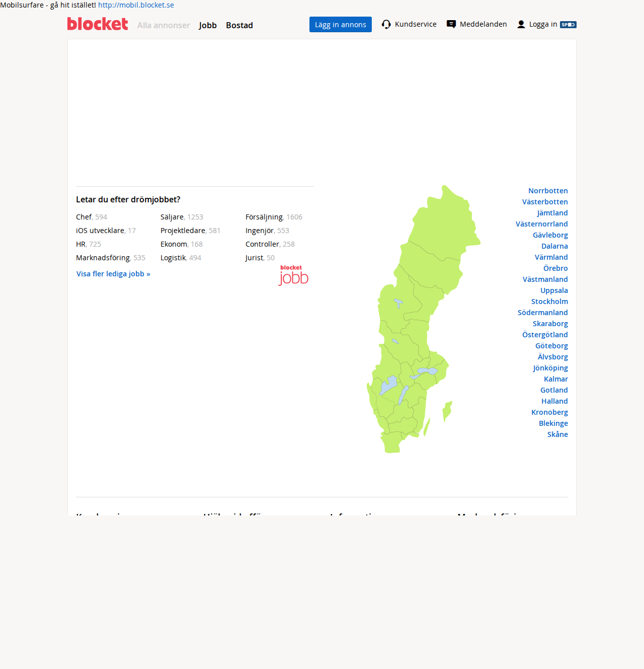The image size is (644, 669).
Task: Choose the Stockholm region link
Action: [x=549, y=302]
